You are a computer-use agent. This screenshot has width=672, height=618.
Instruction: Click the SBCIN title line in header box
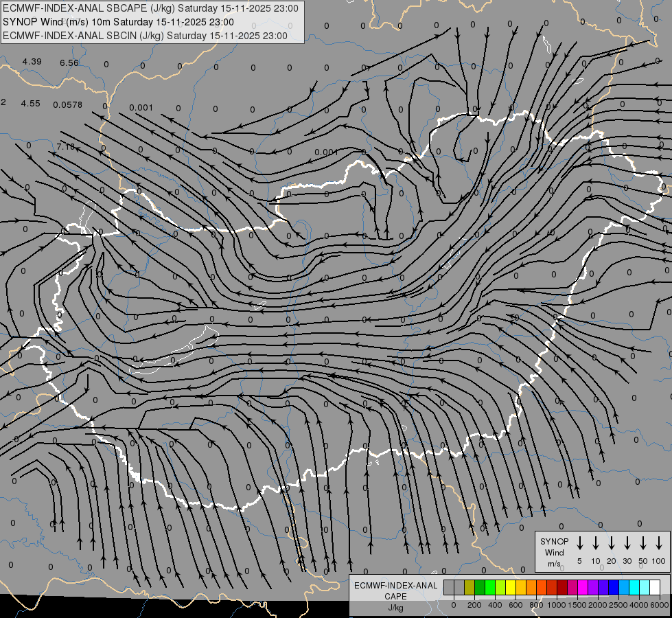pos(145,36)
